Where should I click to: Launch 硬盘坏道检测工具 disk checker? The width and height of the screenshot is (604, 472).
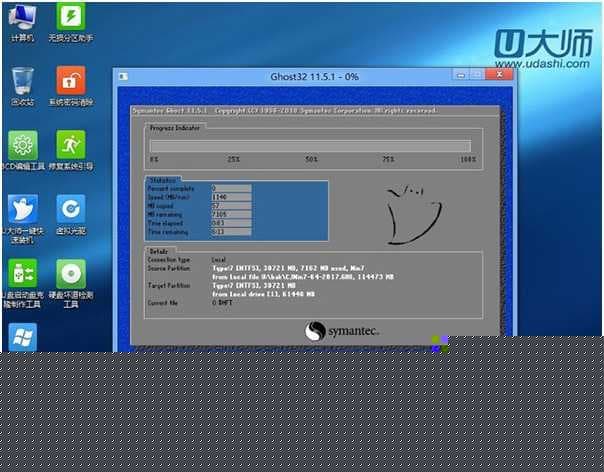point(70,275)
